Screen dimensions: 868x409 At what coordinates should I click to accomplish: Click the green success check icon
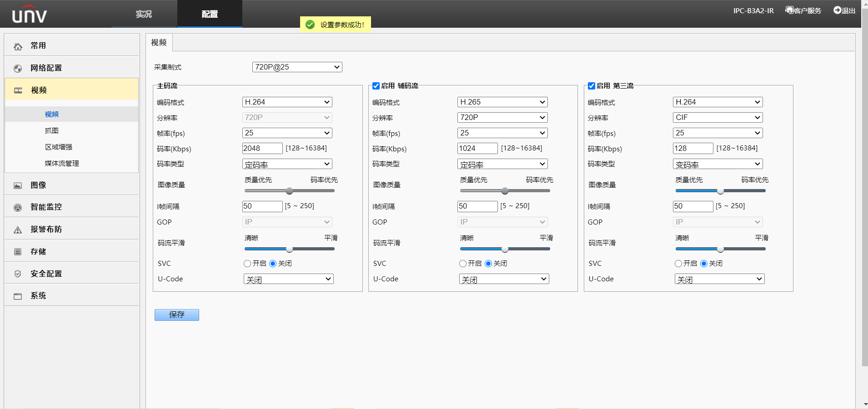click(310, 25)
